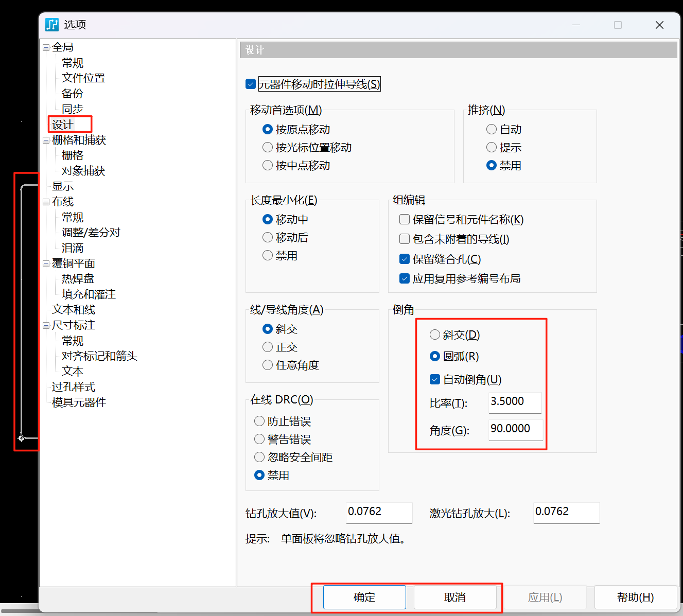Check 包含未附着的导线 option

(405, 239)
